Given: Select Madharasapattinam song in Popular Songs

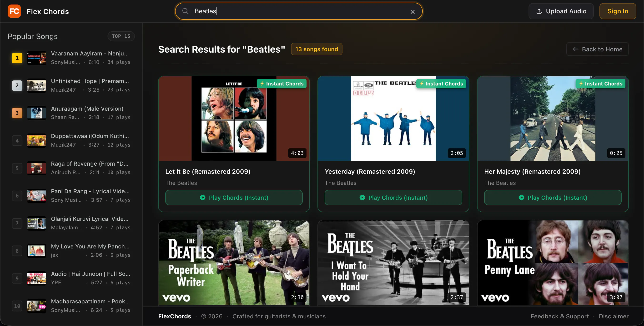Looking at the screenshot, I should click(71, 306).
